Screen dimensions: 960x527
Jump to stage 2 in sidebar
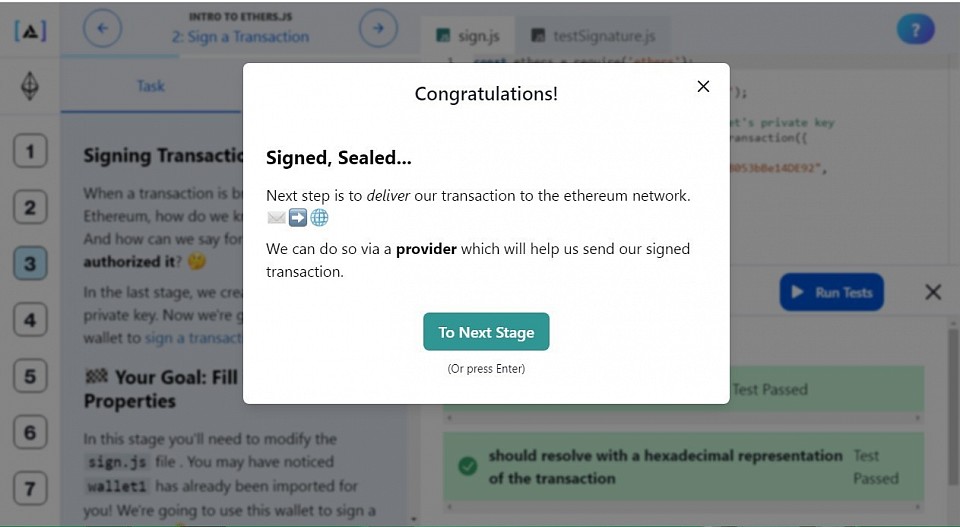[30, 207]
